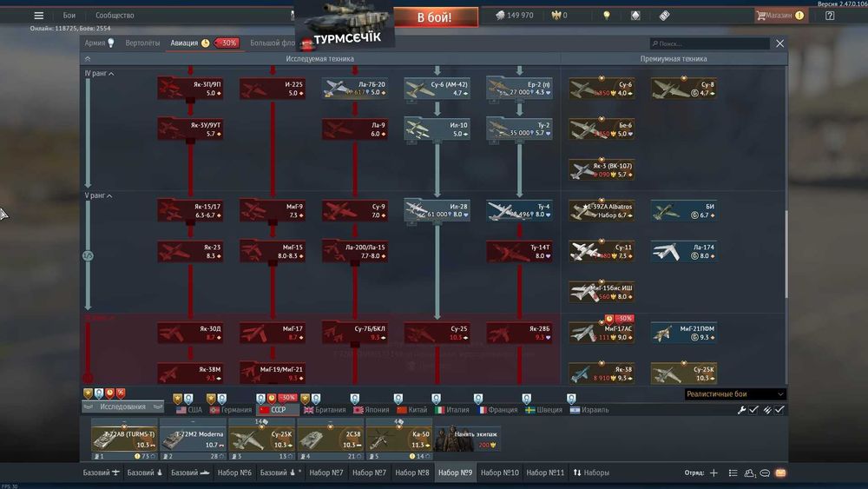Image resolution: width=868 pixels, height=489 pixels.
Task: Select the Ту-2 bomber card
Action: click(x=519, y=129)
